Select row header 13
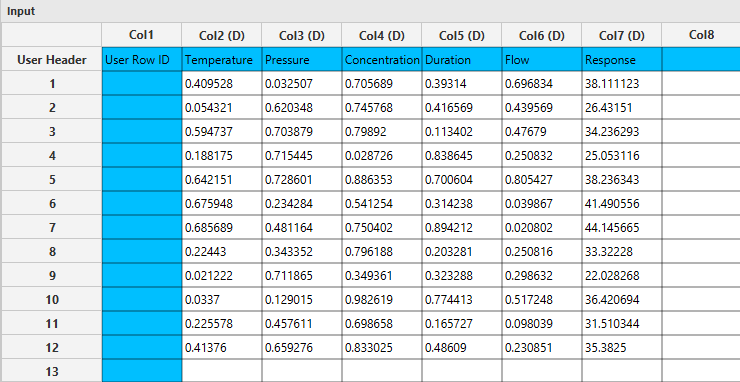740x382 pixels. click(52, 371)
